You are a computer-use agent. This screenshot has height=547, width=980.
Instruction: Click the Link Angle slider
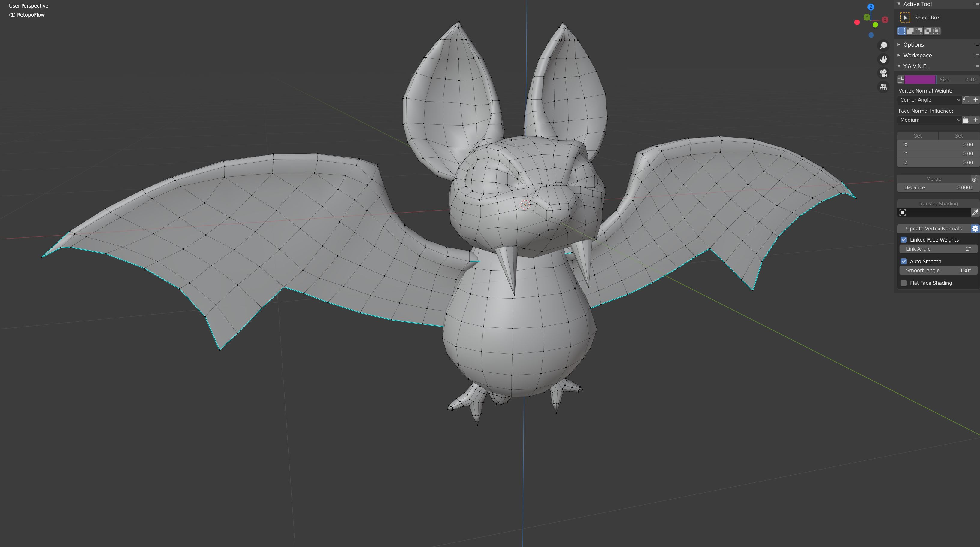[x=938, y=248]
